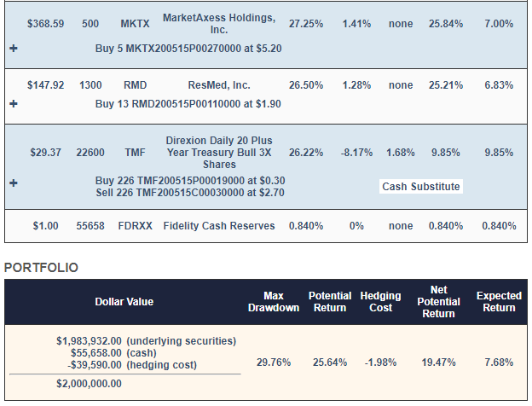Click the Dollar Value column header

124,302
